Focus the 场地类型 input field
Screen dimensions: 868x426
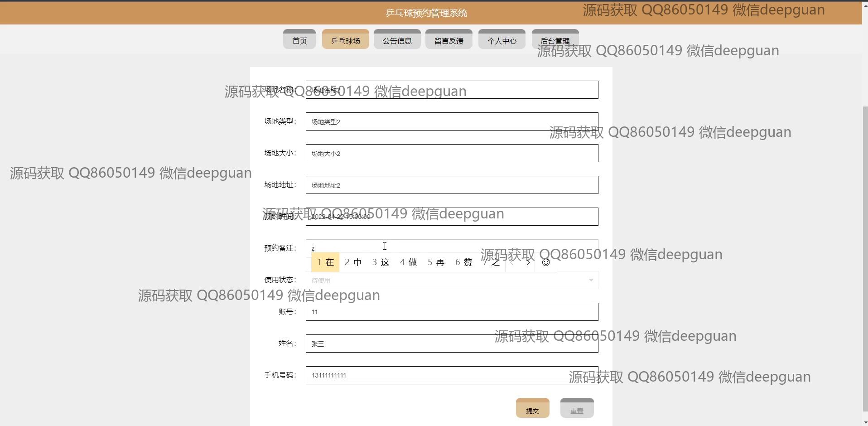coord(452,121)
